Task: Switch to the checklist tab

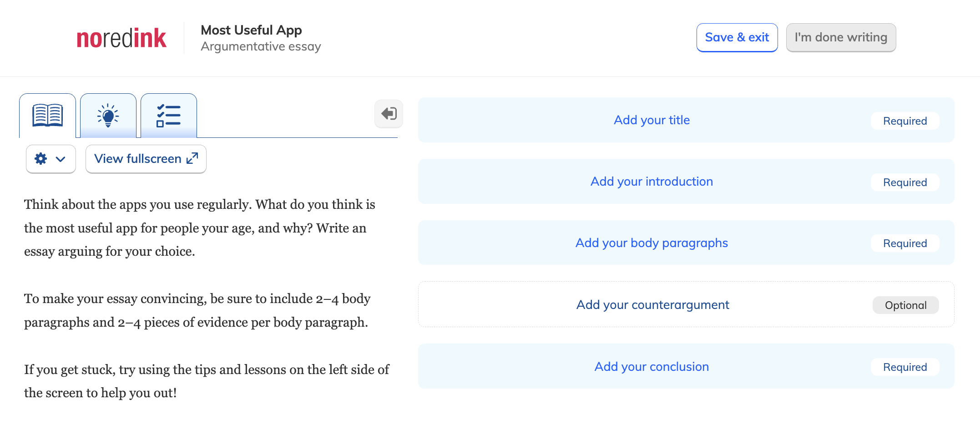Action: click(x=169, y=115)
